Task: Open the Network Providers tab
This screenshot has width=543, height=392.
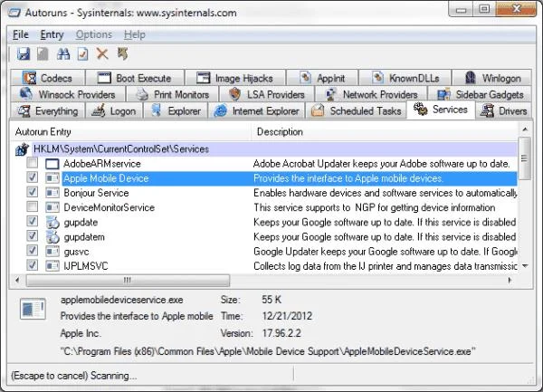Action: [x=371, y=94]
